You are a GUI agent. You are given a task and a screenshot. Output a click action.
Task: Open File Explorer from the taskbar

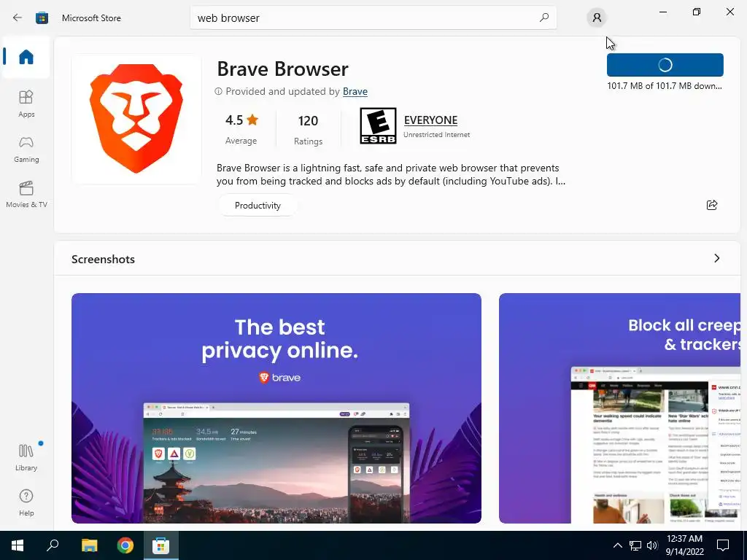tap(89, 545)
